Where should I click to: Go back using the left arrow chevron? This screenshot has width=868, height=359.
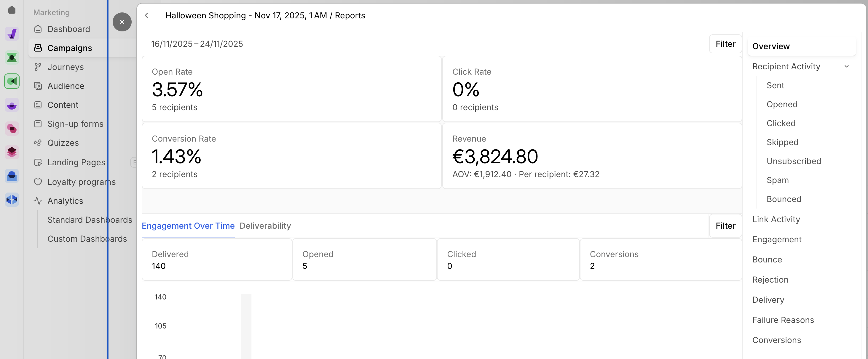(x=146, y=15)
